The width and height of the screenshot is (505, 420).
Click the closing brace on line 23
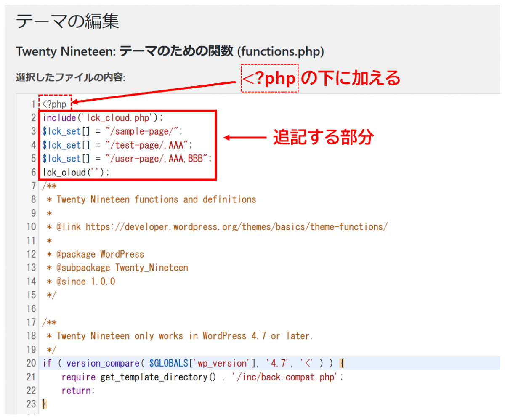(x=45, y=404)
